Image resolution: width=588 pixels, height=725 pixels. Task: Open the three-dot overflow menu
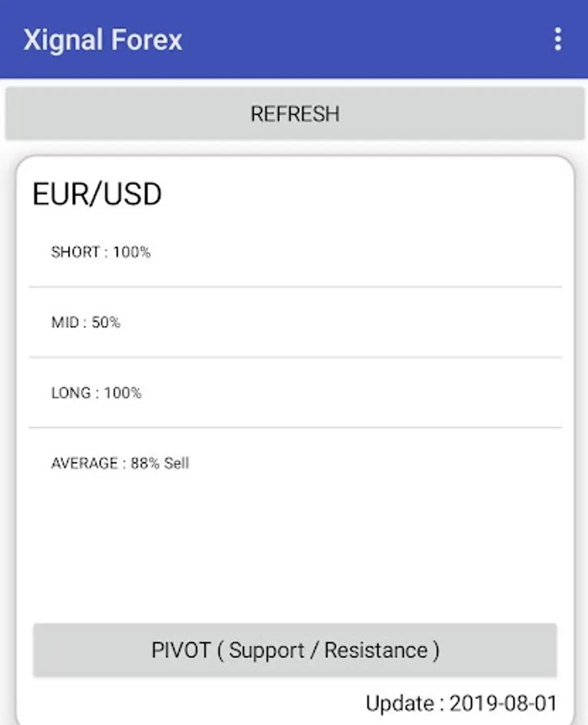pyautogui.click(x=557, y=39)
